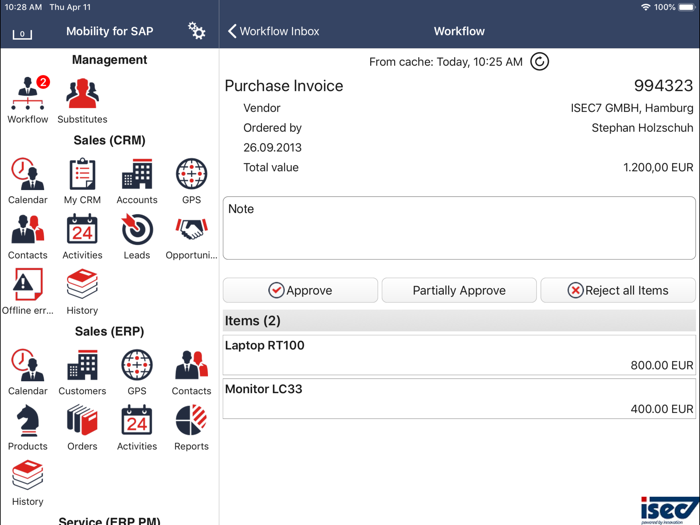Viewport: 700px width, 525px height.
Task: Tap the Sales (CRM) section heading
Action: (x=109, y=140)
